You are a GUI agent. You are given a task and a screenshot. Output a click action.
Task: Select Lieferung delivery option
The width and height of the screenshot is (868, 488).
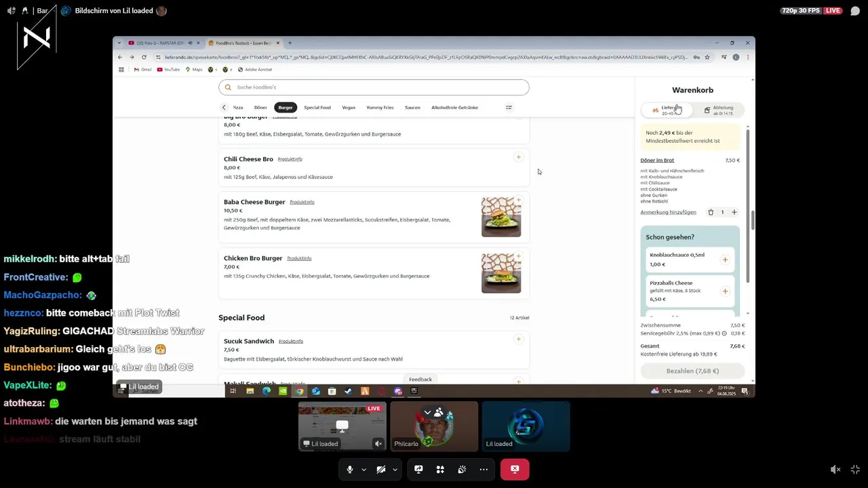(667, 110)
